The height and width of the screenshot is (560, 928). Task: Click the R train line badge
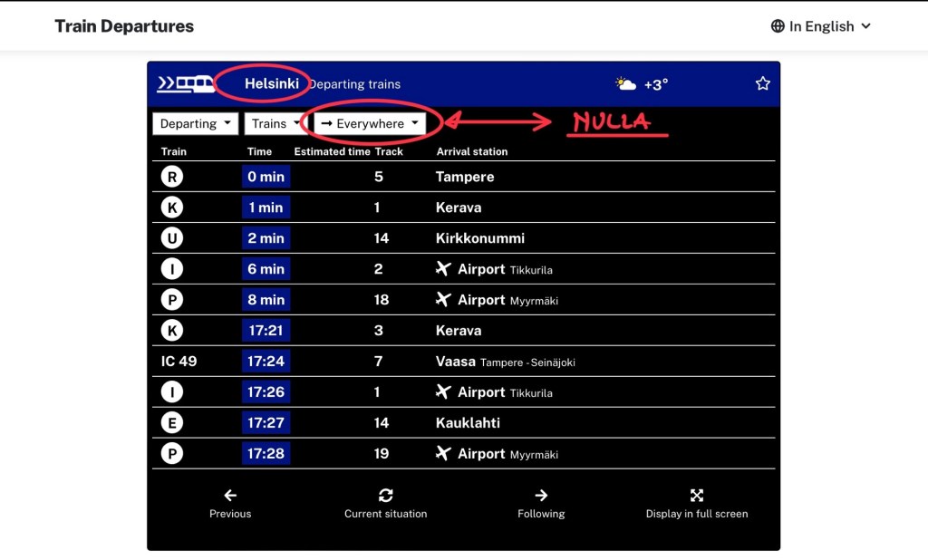pos(171,177)
